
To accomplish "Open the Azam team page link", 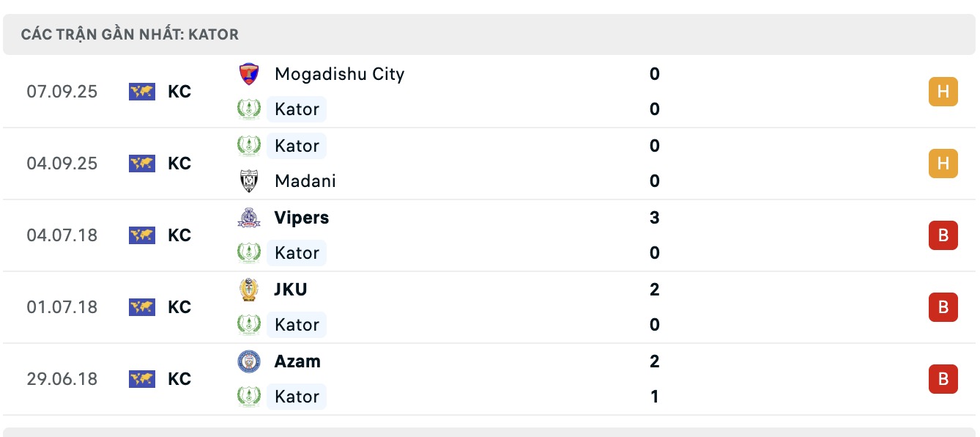I will (x=298, y=361).
